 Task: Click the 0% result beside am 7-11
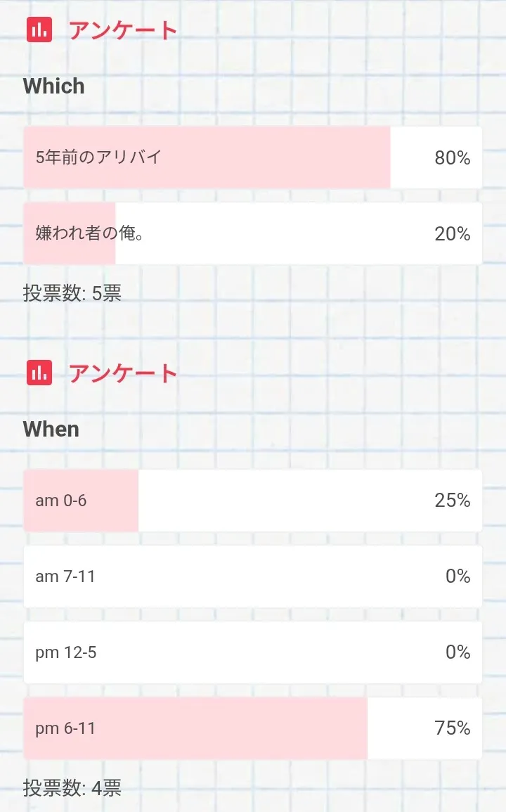(458, 576)
